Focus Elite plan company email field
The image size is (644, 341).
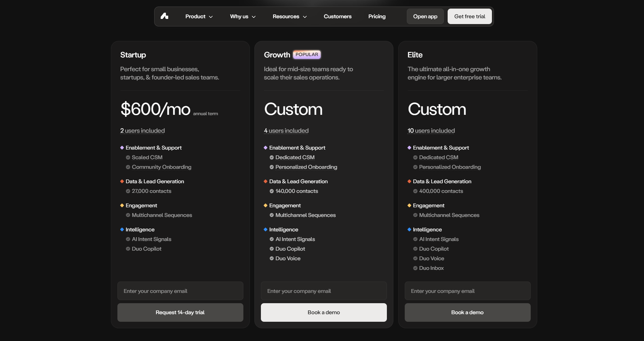(468, 291)
